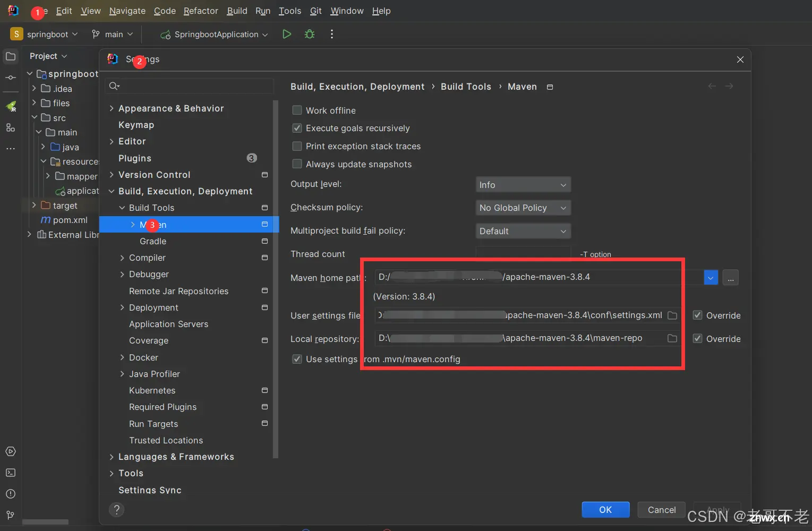Click project-level marker icon on Version Control row
Image resolution: width=812 pixels, height=531 pixels.
(x=264, y=175)
